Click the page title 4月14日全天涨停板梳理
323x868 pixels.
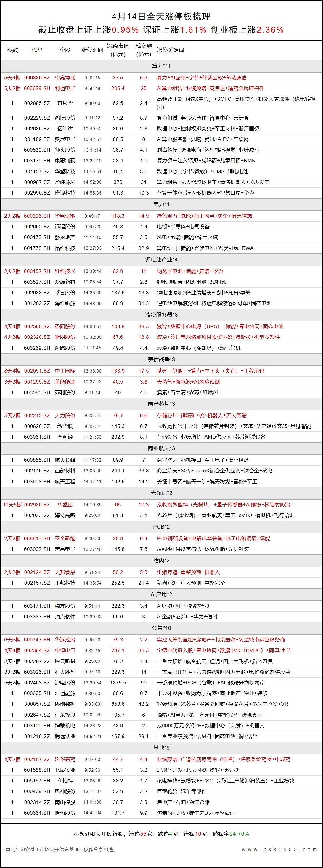[161, 17]
